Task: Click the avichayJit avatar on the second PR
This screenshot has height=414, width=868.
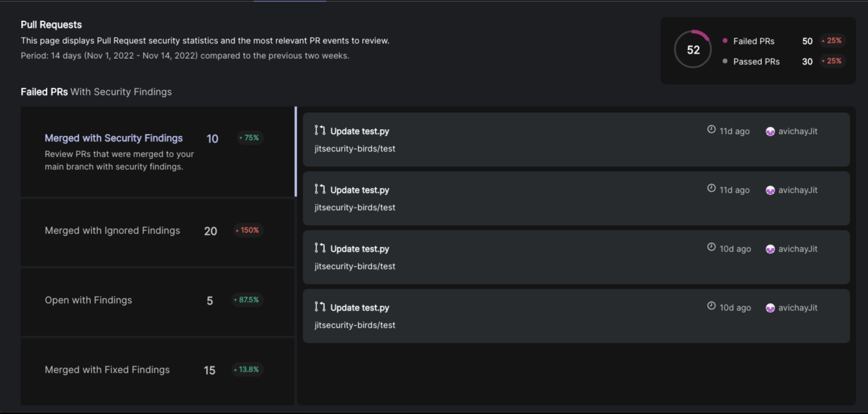Action: click(x=771, y=190)
